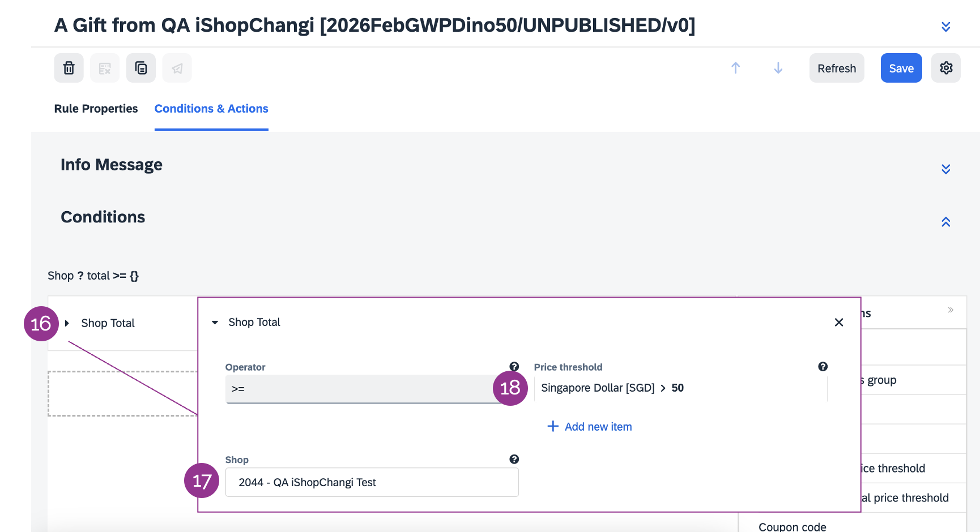Image resolution: width=980 pixels, height=532 pixels.
Task: Switch to the Rule Properties tab
Action: point(96,109)
